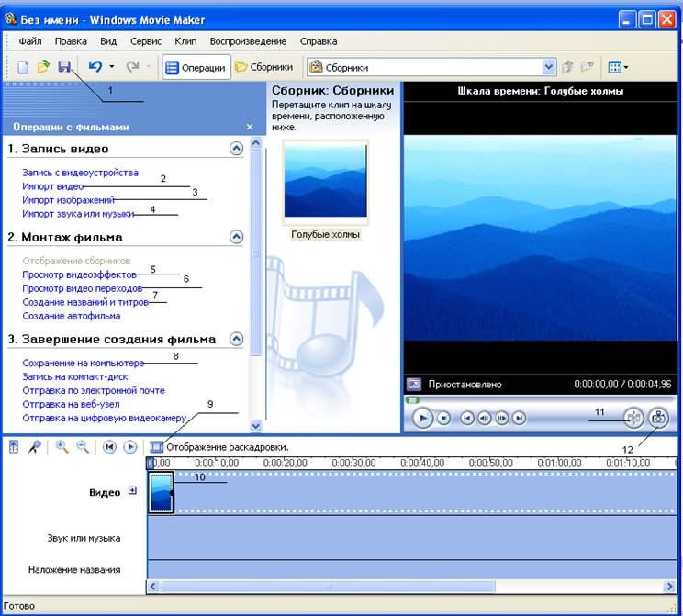Toggle the Collections (Сборники) pane button

pos(264,67)
